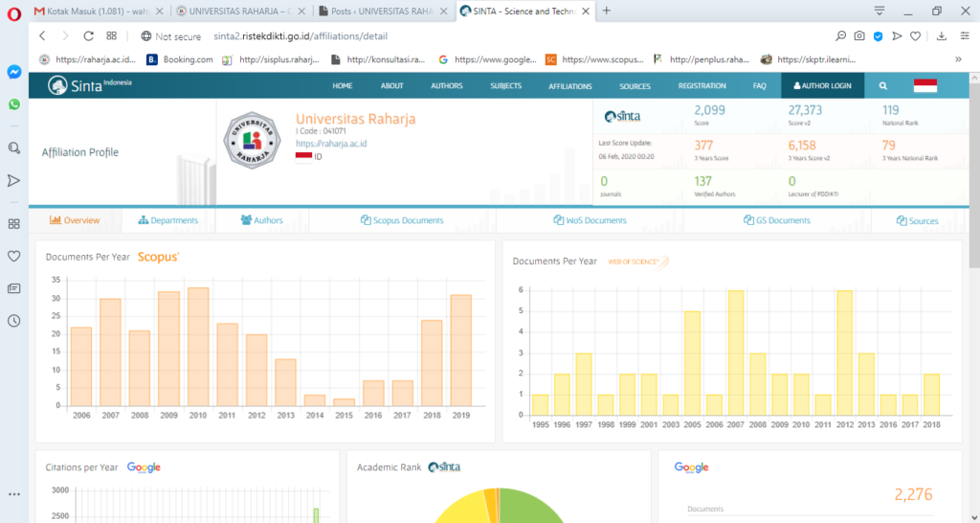
Task: Click the Sinta search magnifier icon
Action: [x=883, y=85]
